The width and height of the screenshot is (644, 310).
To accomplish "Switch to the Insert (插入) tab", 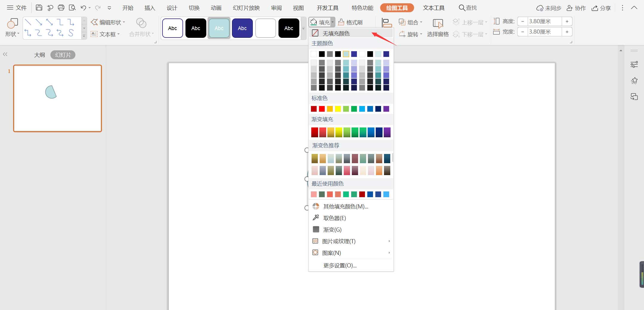I will pyautogui.click(x=150, y=8).
